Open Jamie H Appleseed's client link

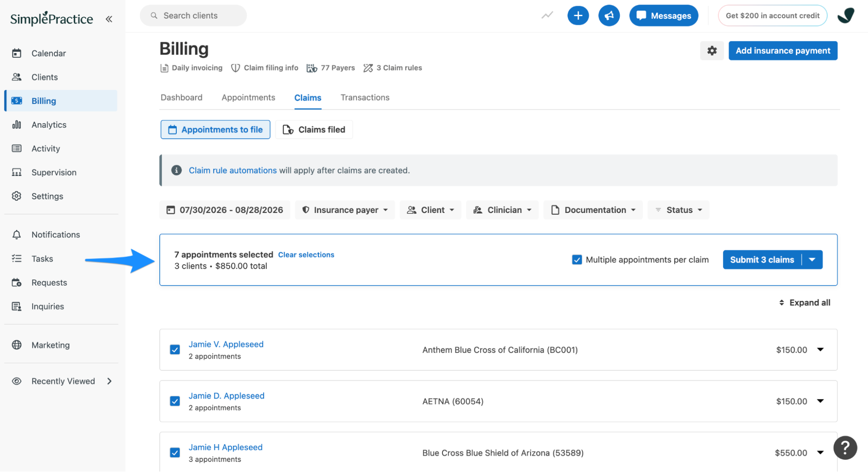coord(225,448)
